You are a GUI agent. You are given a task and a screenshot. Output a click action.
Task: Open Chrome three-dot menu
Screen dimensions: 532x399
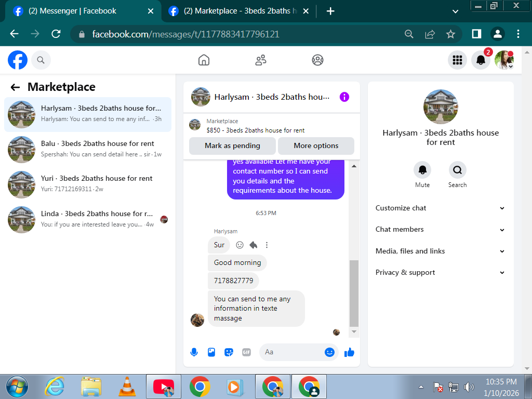point(518,34)
